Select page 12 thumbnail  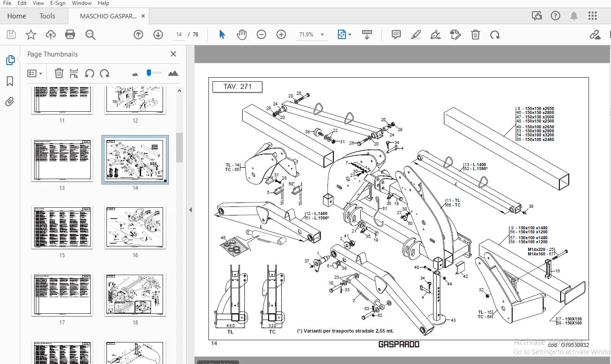coord(135,101)
